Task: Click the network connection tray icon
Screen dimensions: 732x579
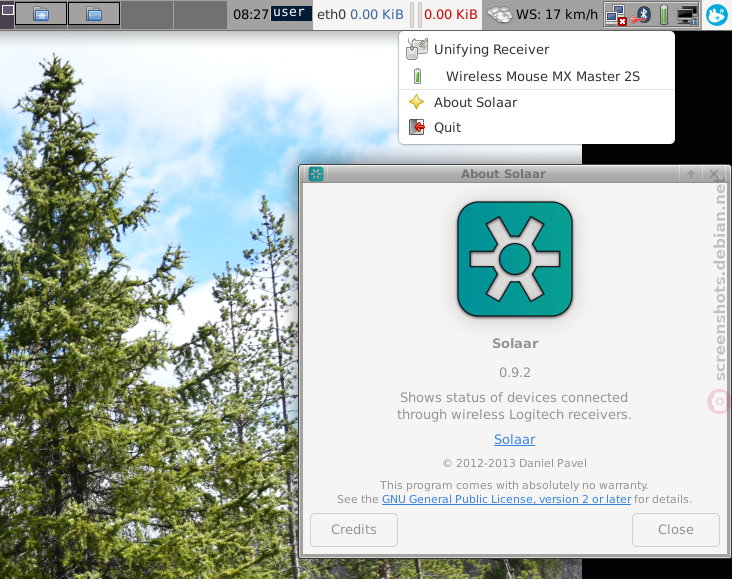Action: click(x=616, y=15)
